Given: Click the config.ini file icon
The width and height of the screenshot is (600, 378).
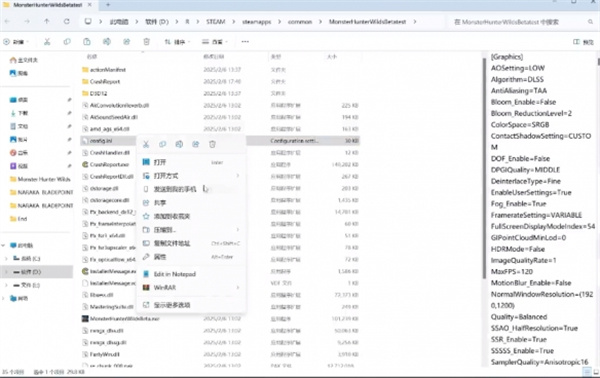Looking at the screenshot, I should (x=85, y=141).
